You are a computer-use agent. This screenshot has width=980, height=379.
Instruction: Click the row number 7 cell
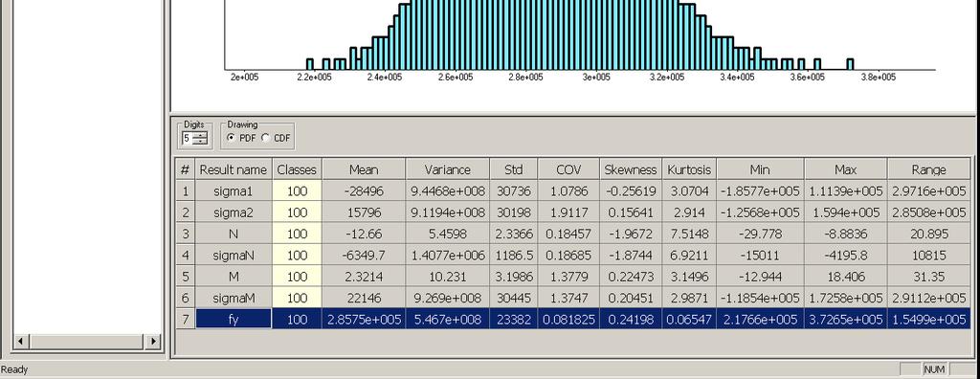(185, 319)
